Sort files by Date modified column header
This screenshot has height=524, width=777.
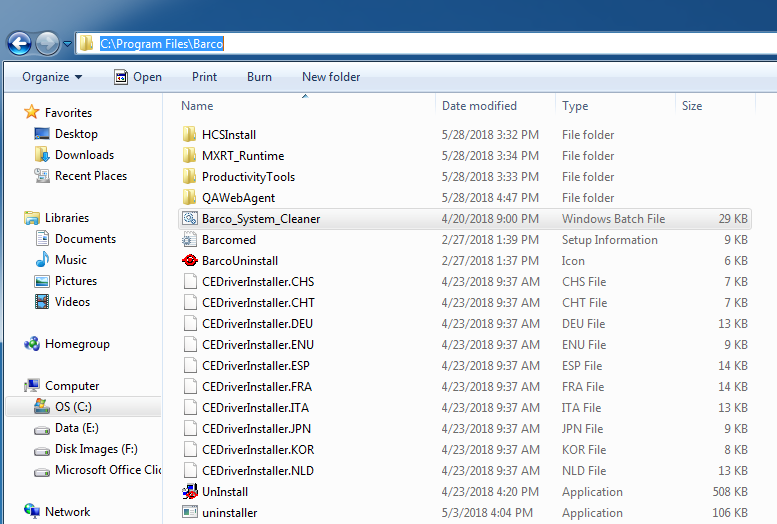pos(479,106)
